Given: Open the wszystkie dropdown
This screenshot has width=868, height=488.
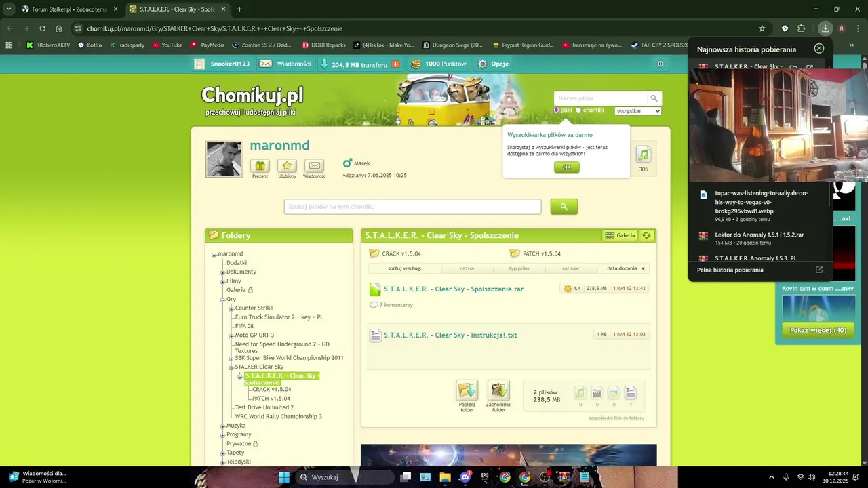Looking at the screenshot, I should pyautogui.click(x=637, y=110).
